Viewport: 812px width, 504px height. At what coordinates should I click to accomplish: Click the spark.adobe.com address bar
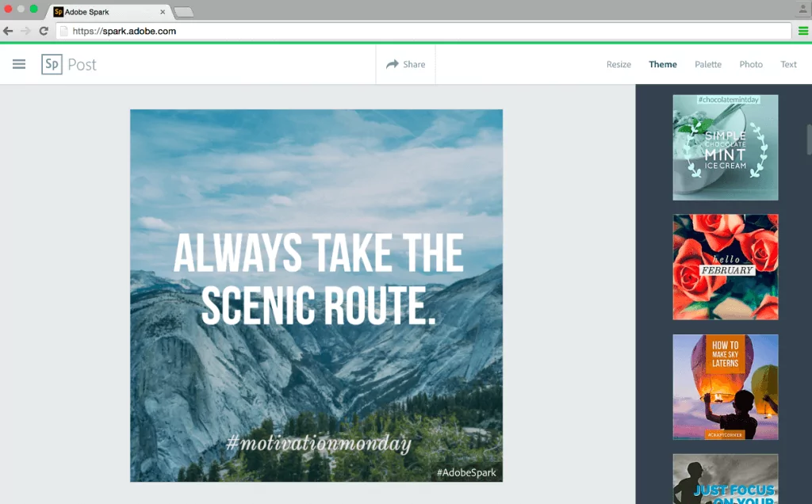point(423,31)
